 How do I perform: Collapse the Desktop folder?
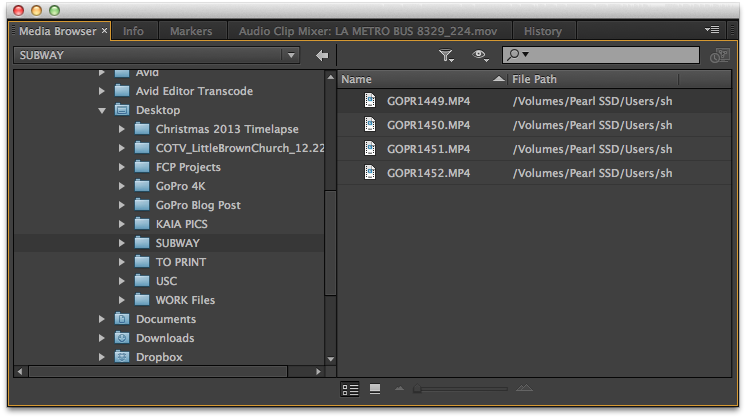click(x=102, y=110)
